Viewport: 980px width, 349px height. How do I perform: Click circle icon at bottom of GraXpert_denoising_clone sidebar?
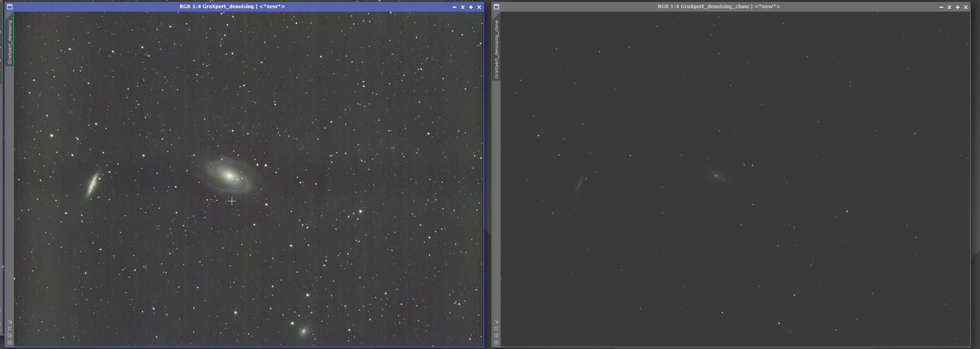point(497,342)
